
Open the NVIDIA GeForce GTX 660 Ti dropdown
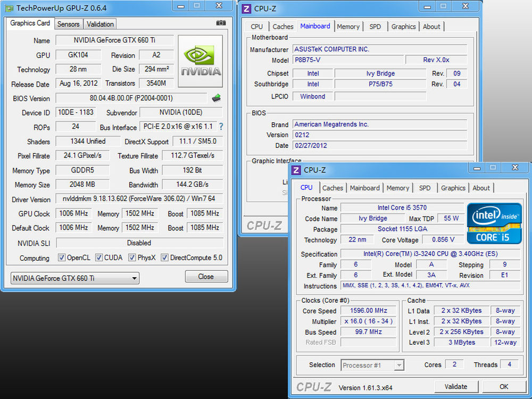pos(74,278)
